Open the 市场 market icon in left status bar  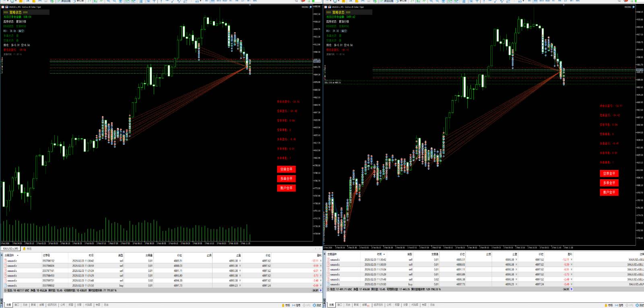pyautogui.click(x=286, y=305)
